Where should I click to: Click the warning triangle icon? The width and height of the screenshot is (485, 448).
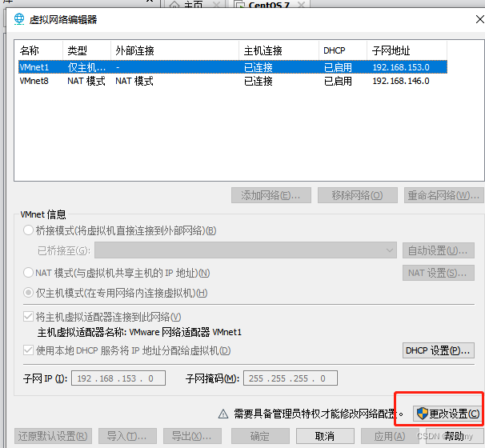pos(224,414)
